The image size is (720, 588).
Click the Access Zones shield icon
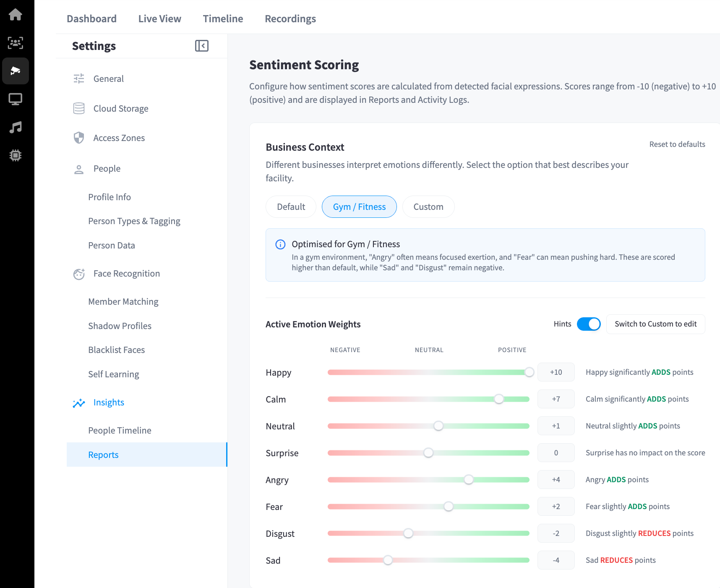point(79,138)
